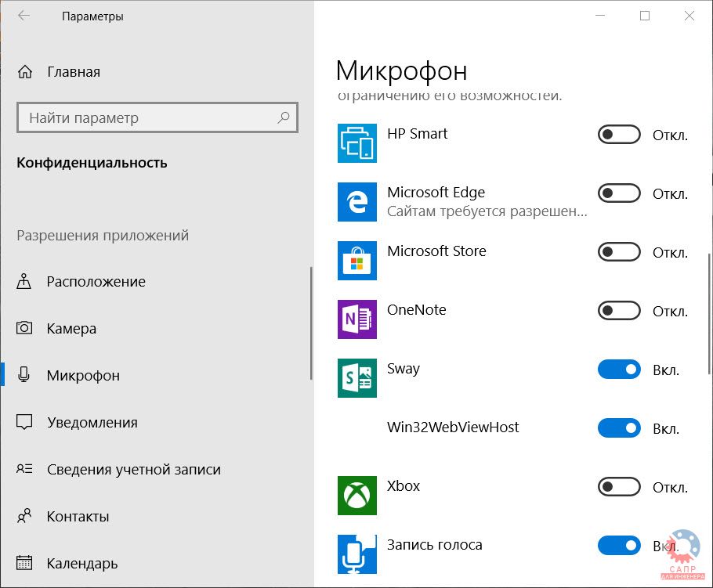The width and height of the screenshot is (713, 588).
Task: Click the Win32WebViewHost app name
Action: [453, 427]
